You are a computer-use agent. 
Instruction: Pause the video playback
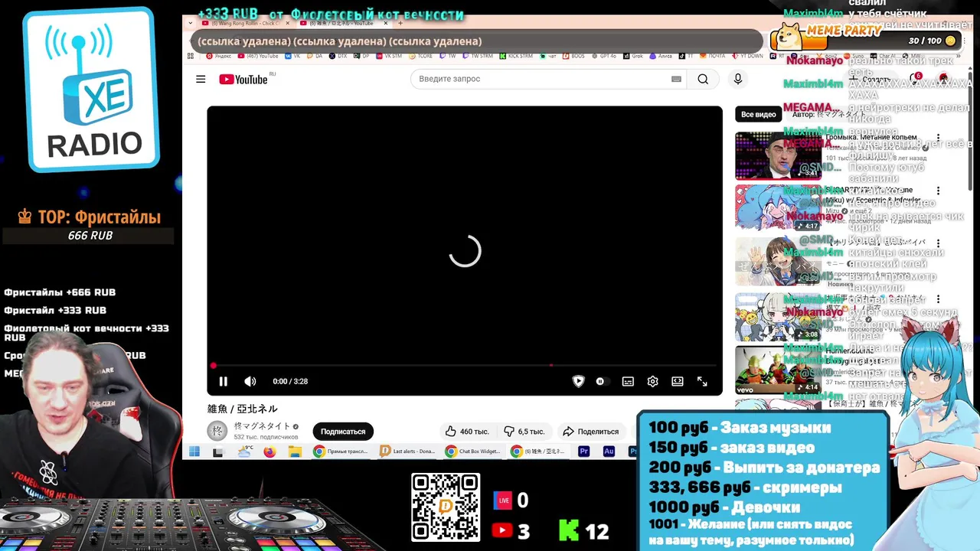click(223, 381)
